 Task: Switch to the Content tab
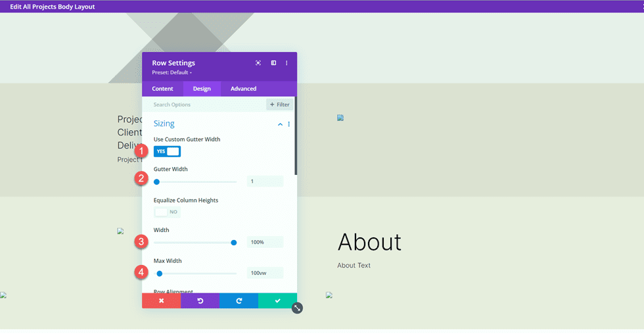pyautogui.click(x=162, y=89)
